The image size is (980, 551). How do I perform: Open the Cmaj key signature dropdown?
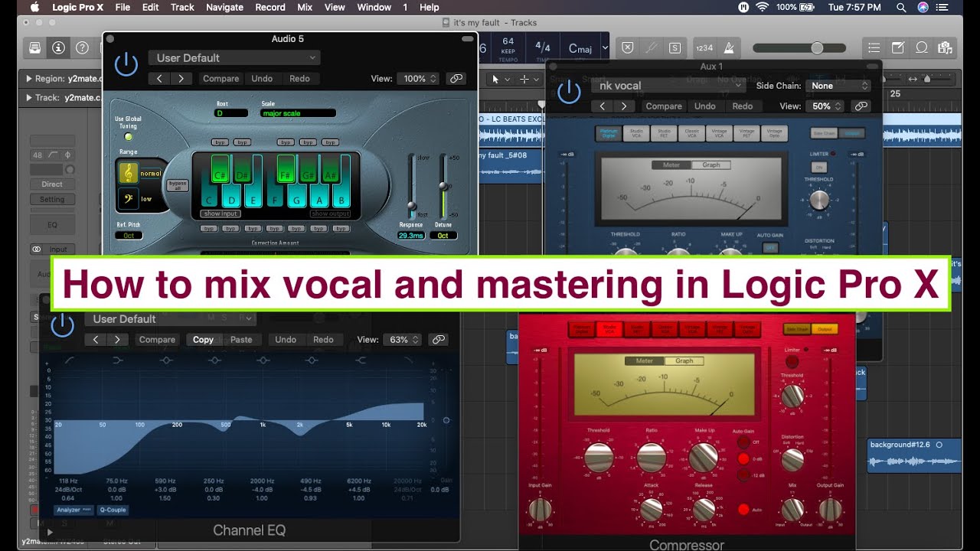click(605, 47)
